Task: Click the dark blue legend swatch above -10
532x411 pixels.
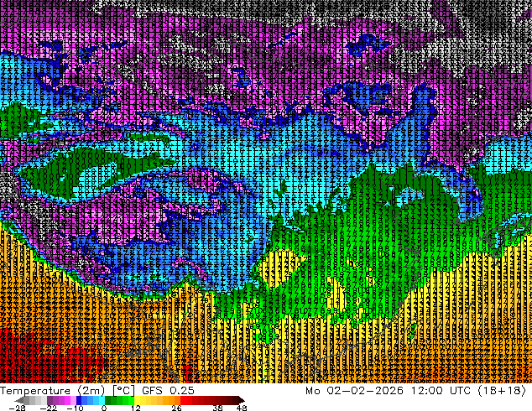Action: [79, 400]
